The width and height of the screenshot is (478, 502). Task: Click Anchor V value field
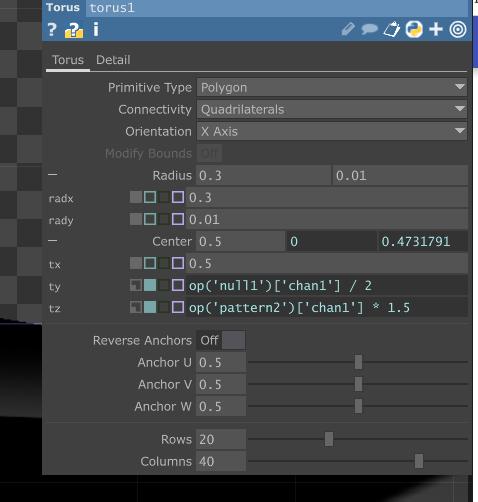(221, 384)
